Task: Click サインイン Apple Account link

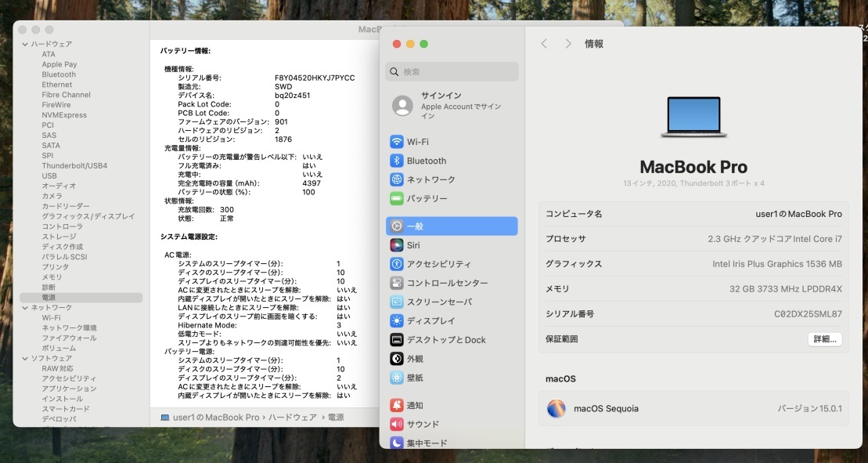Action: pos(460,105)
